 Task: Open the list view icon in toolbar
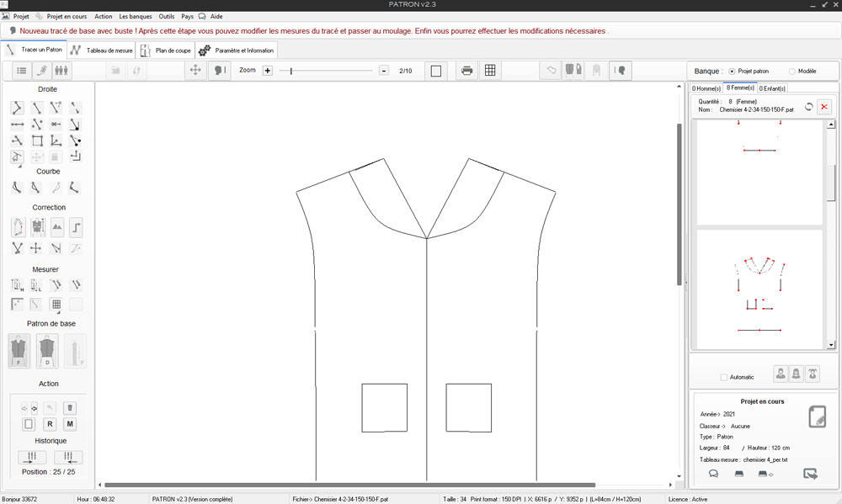(22, 71)
